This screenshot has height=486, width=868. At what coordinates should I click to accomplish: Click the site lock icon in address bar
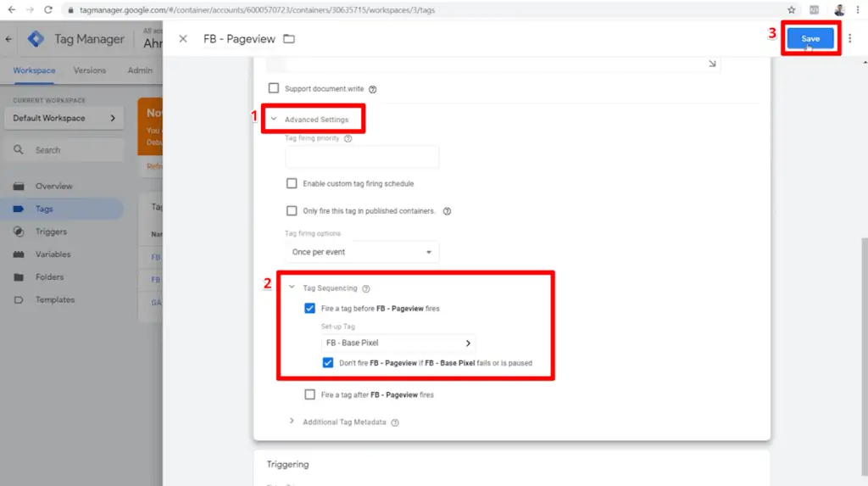70,10
